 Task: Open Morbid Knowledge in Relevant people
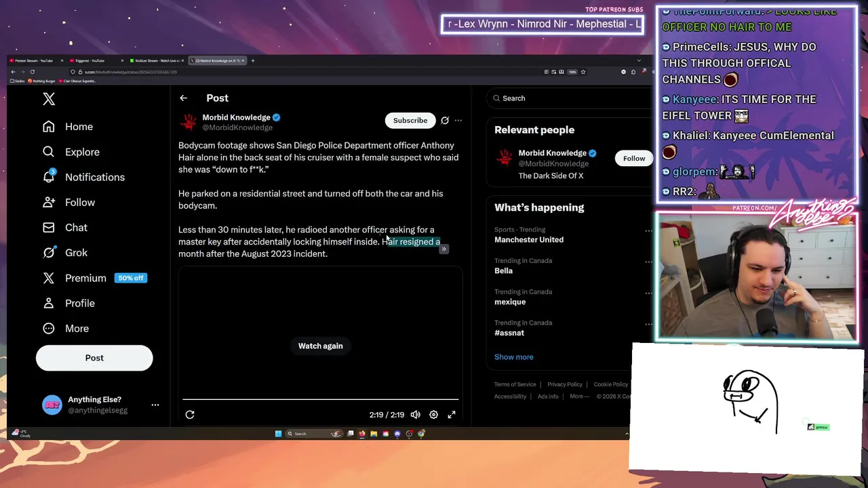point(552,153)
